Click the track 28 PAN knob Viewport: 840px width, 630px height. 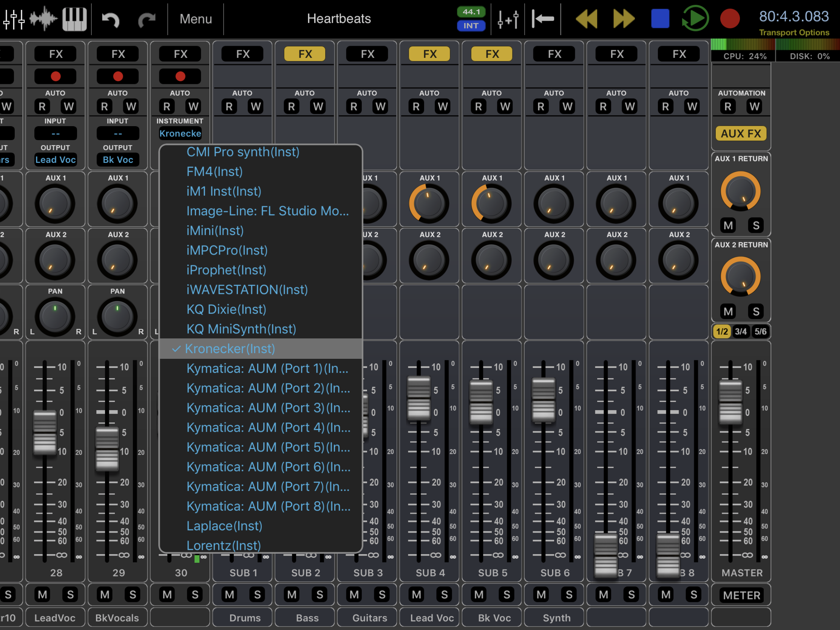click(x=55, y=317)
